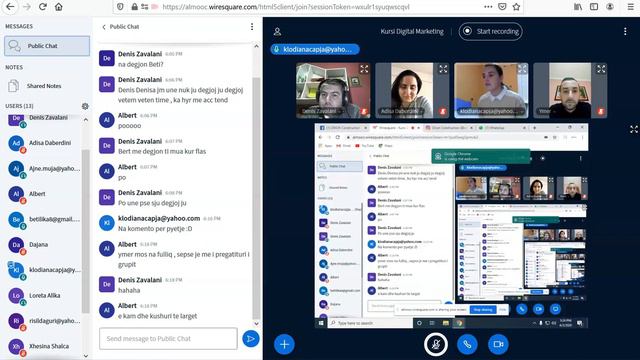Open the Pocket save icon
The height and width of the screenshot is (360, 640).
point(502,7)
